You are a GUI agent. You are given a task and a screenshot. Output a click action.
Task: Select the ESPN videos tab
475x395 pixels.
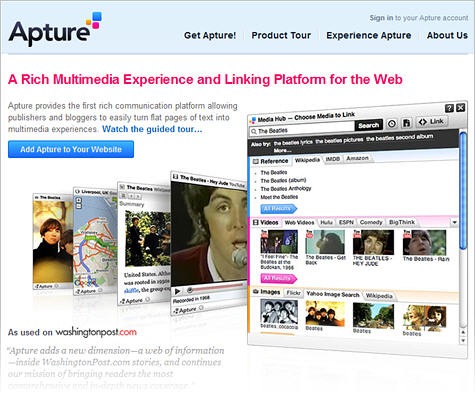346,222
